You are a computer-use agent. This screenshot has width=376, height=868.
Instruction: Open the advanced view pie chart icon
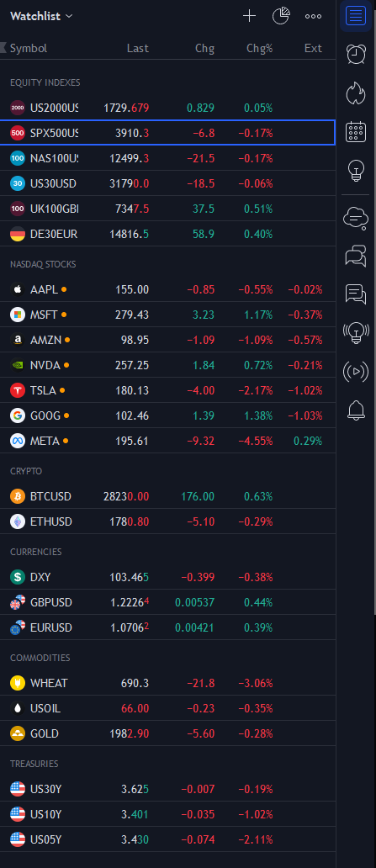(x=281, y=16)
